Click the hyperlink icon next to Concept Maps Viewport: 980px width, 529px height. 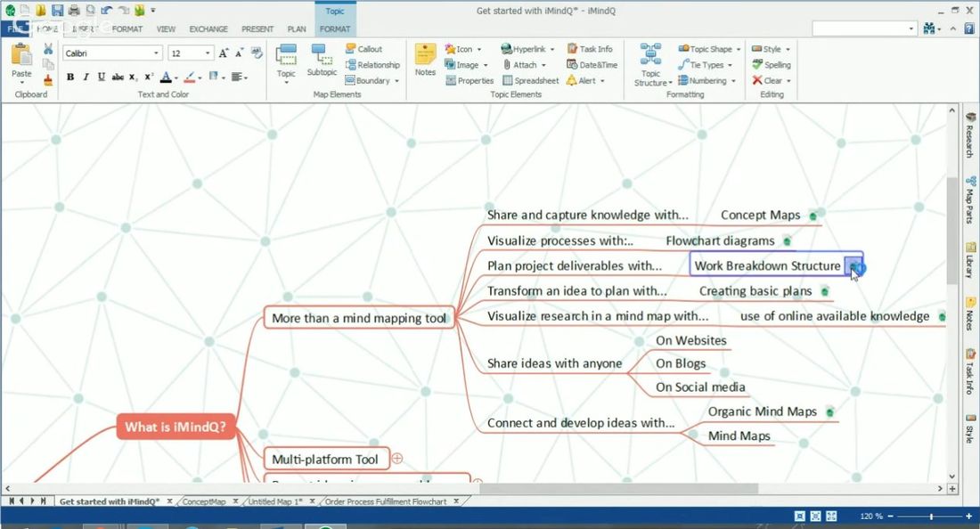(813, 216)
